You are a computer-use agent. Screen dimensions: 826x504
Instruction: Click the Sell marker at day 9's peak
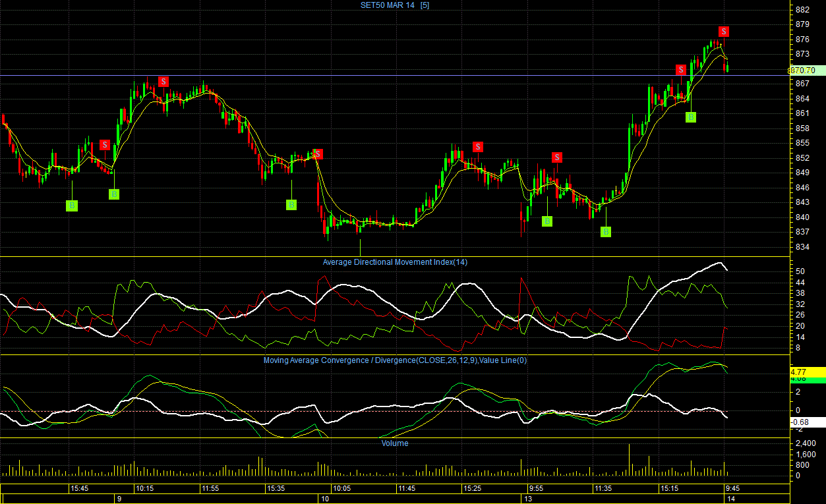click(x=163, y=81)
